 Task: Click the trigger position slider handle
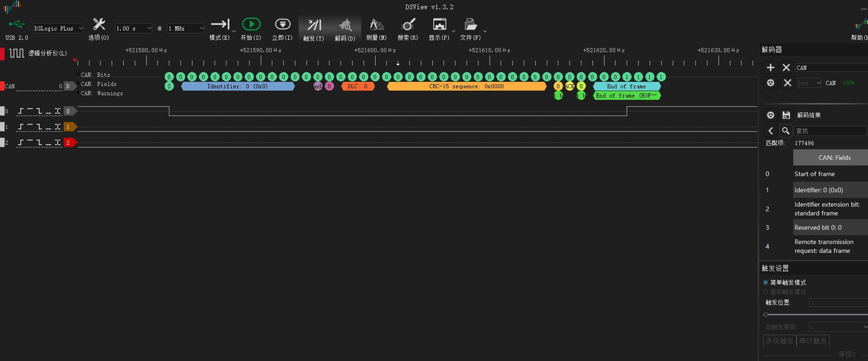pos(766,315)
